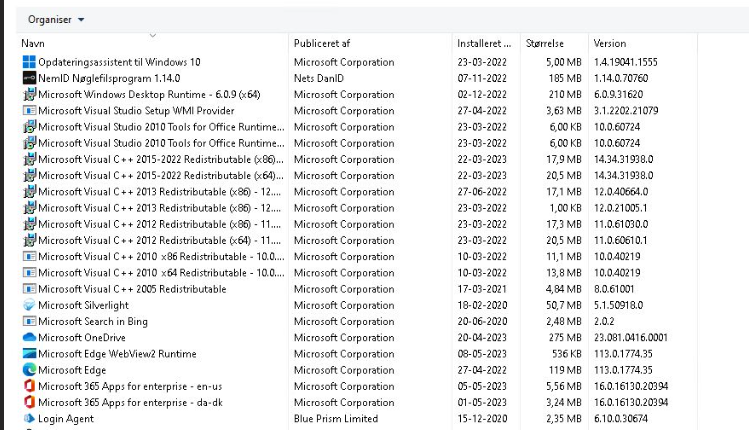
Task: Select Microsoft Visual C++ 2005 Redistributable row
Action: 132,289
